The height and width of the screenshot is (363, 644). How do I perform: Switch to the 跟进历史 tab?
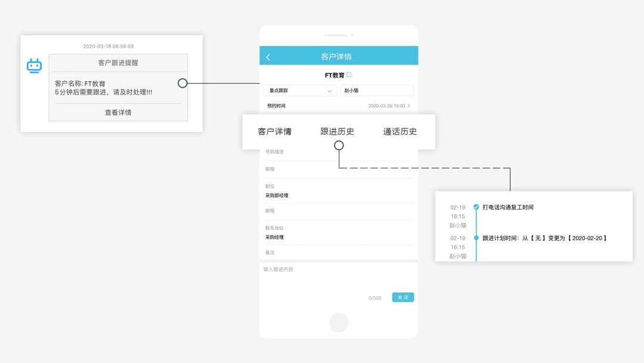pos(338,132)
